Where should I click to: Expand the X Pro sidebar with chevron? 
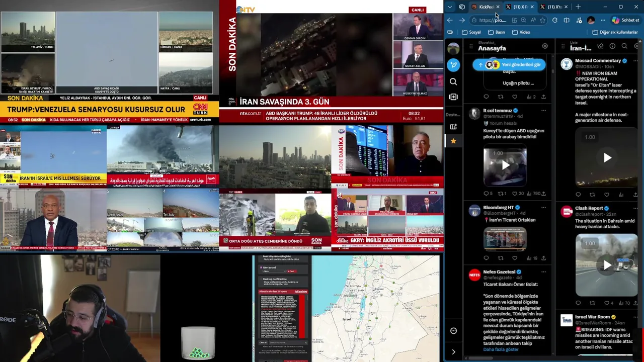pyautogui.click(x=453, y=352)
